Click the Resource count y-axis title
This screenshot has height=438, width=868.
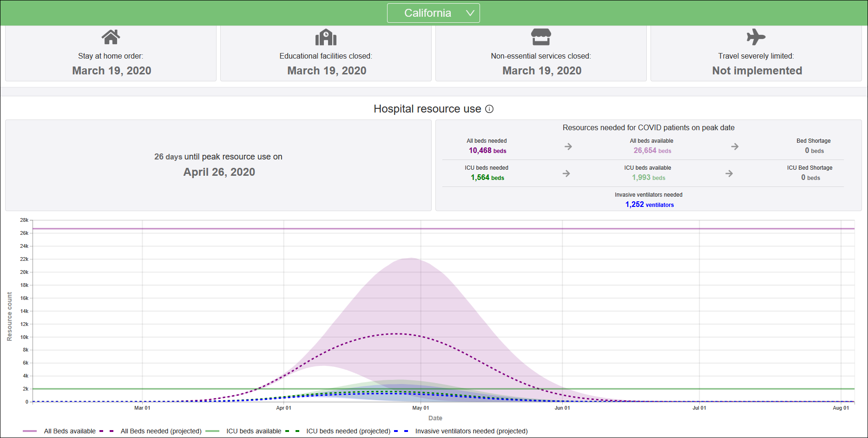(9, 317)
